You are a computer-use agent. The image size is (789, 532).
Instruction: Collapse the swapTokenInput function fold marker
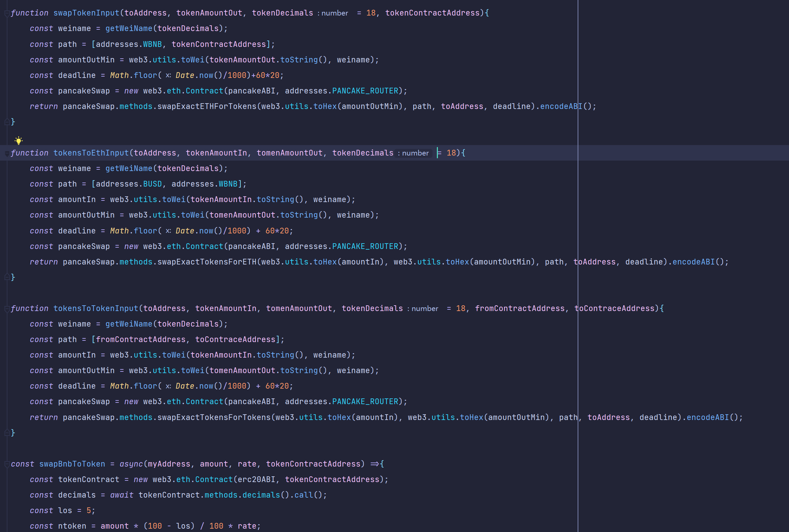click(7, 13)
